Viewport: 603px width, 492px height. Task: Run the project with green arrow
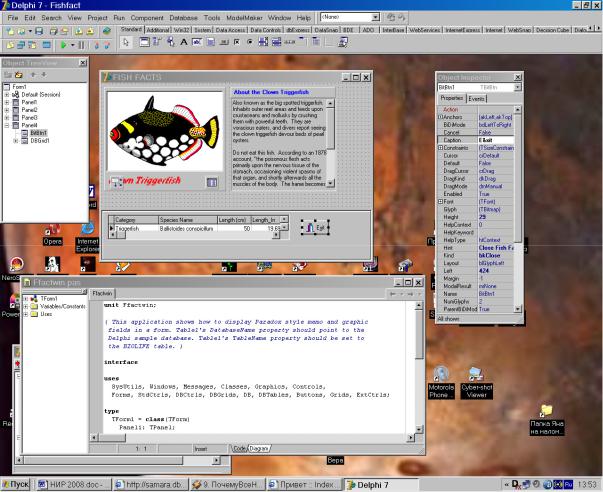63,45
